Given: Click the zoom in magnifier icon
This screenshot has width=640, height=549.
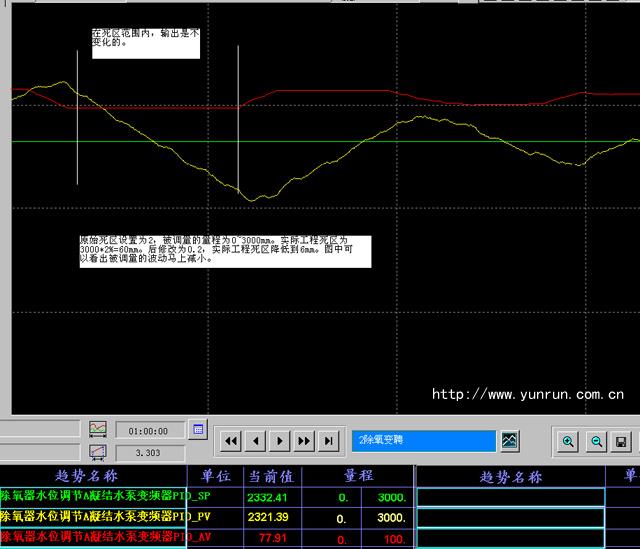Looking at the screenshot, I should pyautogui.click(x=568, y=441).
